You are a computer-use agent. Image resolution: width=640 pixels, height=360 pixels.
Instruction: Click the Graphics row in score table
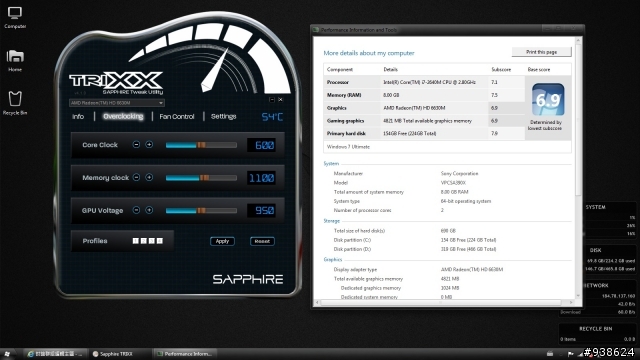pos(424,108)
